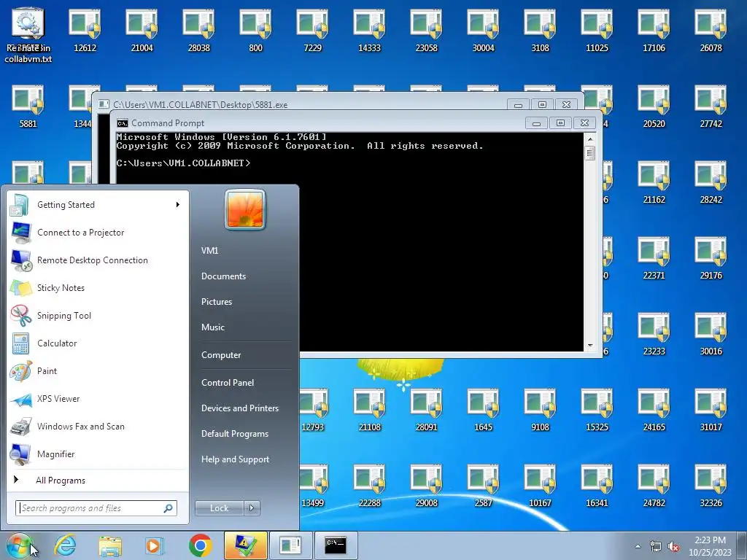Open Connect to a Projector
The image size is (747, 560).
98,233
